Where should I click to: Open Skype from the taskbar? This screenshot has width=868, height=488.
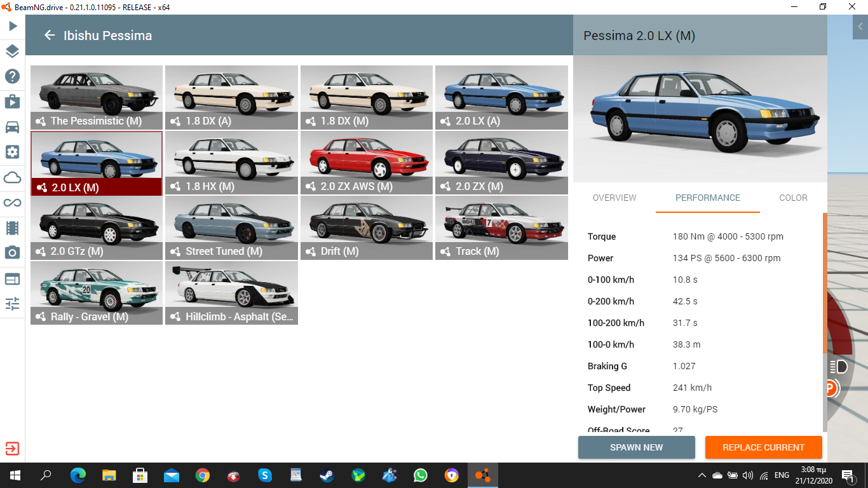[265, 475]
